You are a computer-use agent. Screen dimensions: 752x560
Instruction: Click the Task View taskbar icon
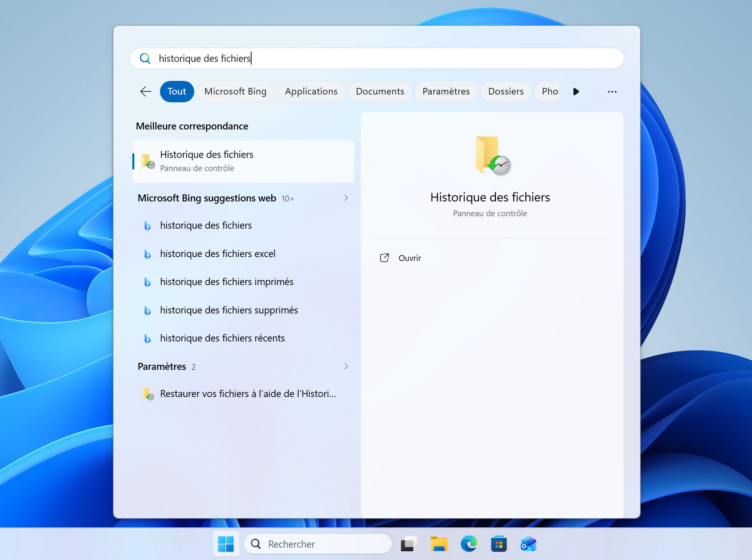(x=409, y=544)
